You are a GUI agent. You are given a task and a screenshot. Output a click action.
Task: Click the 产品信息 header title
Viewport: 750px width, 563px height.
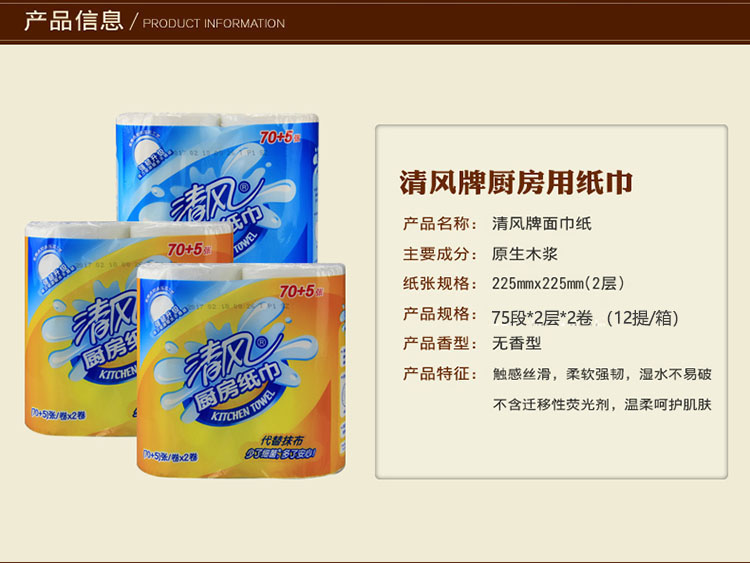pyautogui.click(x=74, y=21)
